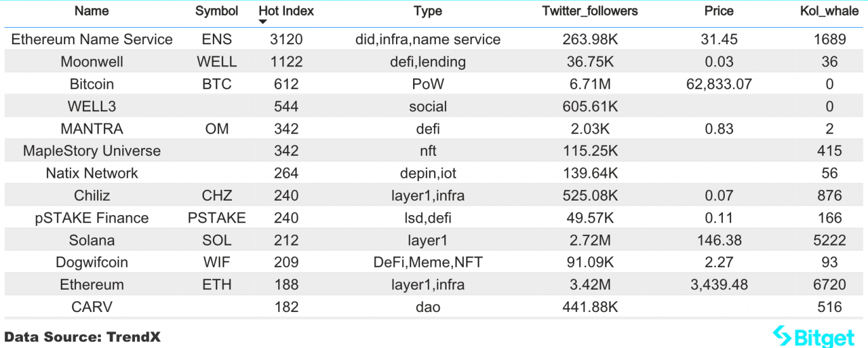Screen dimensions: 868x348
Task: Click the Hot Index sort arrow
Action: 264,23
